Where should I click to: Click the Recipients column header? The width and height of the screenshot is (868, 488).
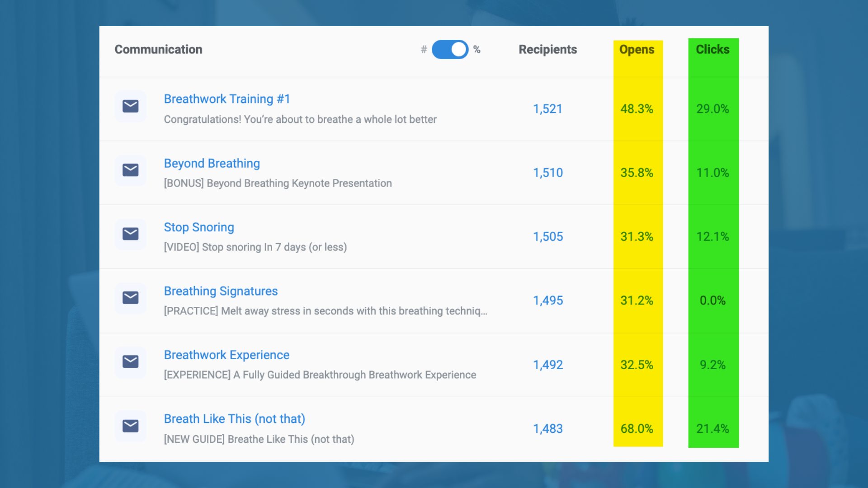click(547, 50)
